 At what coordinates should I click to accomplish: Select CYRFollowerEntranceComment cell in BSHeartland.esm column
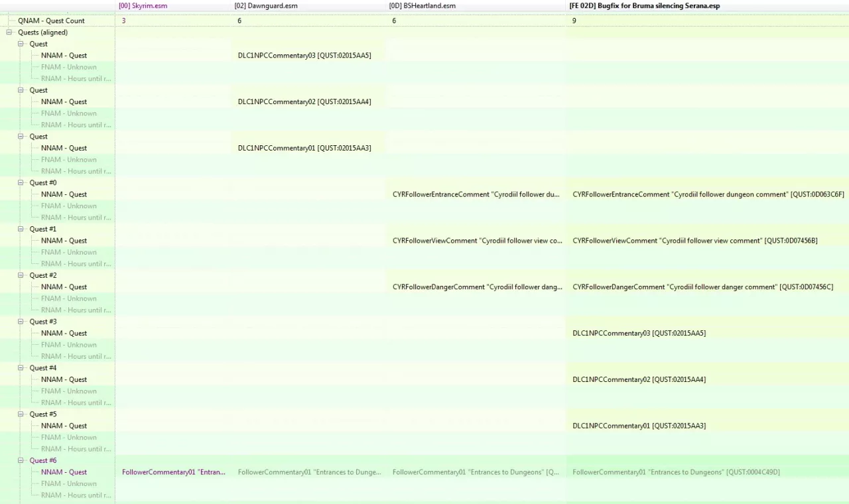tap(476, 194)
